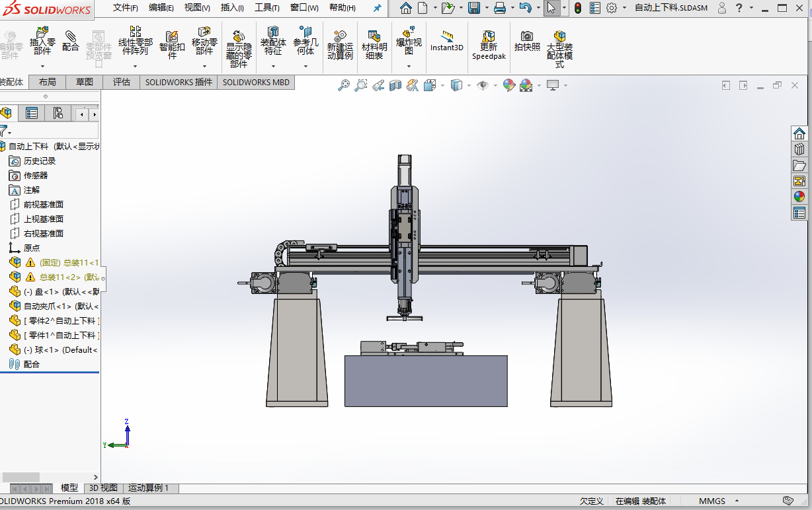Click the Mate (配合) paperclip tool

coord(70,40)
